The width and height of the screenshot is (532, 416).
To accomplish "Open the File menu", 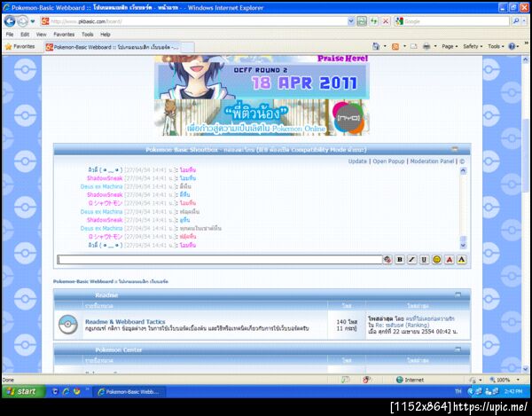I will pyautogui.click(x=10, y=35).
